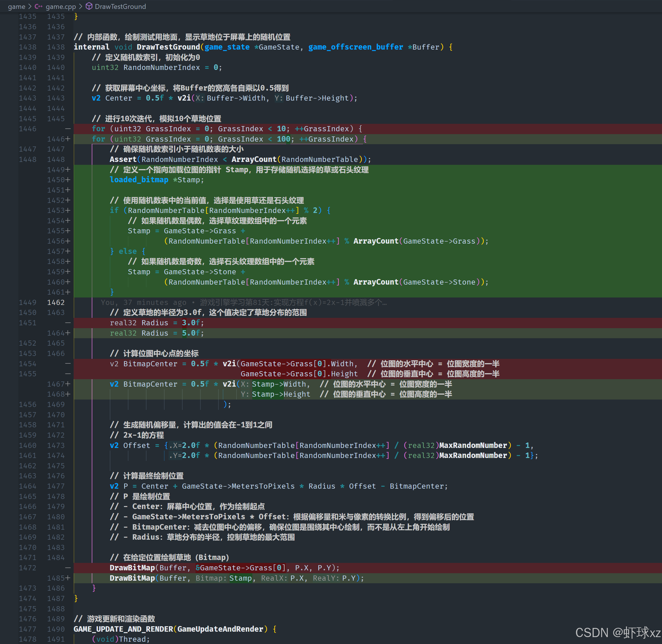Click the minus marker on removed line 1472
This screenshot has height=644, width=662.
click(x=68, y=568)
